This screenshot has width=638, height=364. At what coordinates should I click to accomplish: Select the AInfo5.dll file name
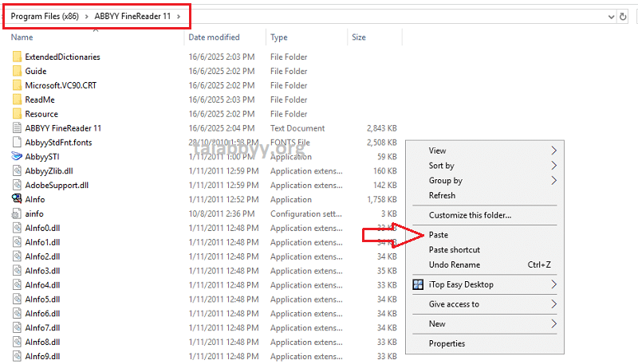tap(43, 299)
